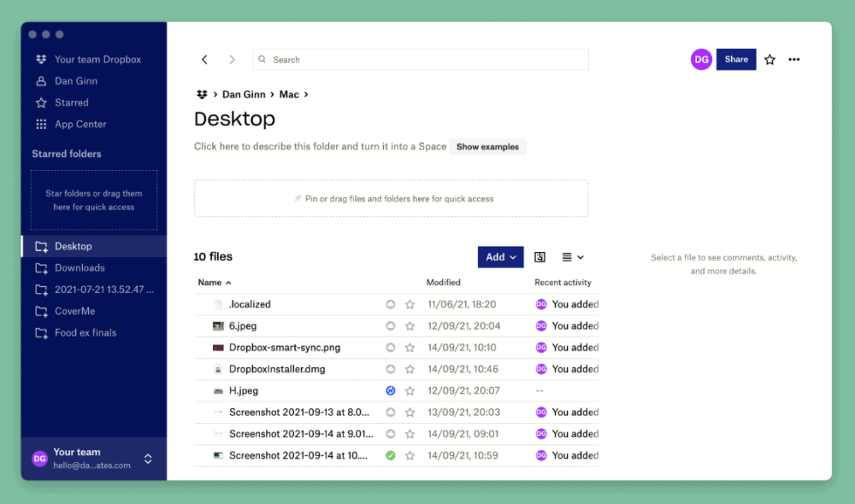The width and height of the screenshot is (855, 504).
Task: Select the search magnifying glass icon
Action: coord(262,59)
